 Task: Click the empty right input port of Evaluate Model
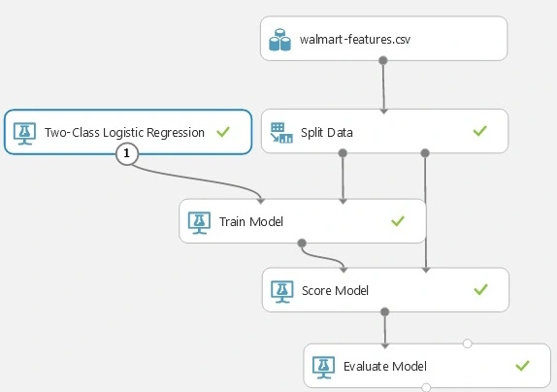[468, 343]
